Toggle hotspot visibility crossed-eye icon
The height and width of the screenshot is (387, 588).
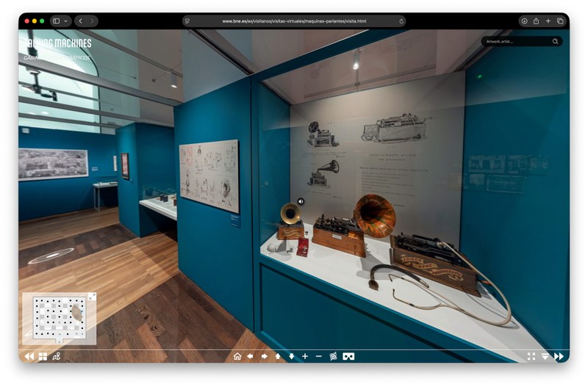tap(333, 356)
